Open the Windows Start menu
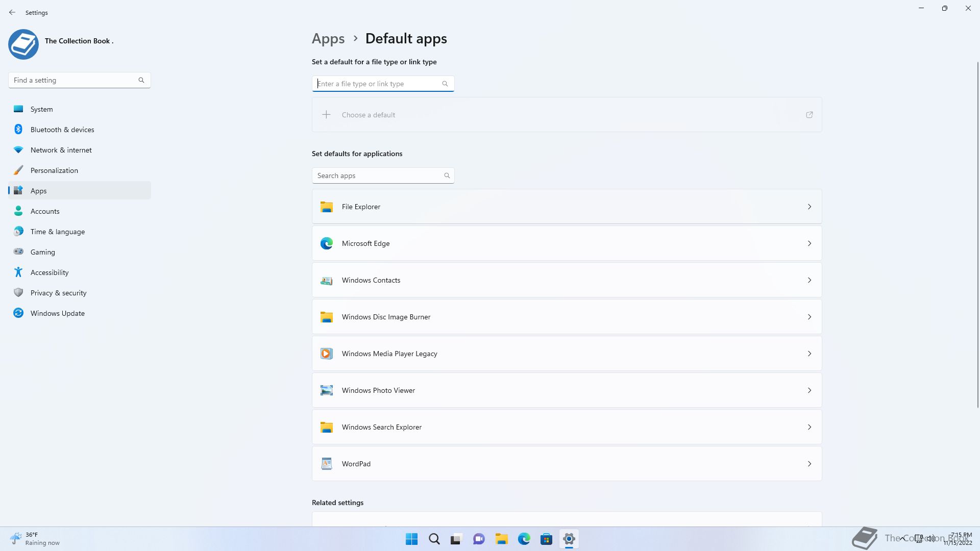This screenshot has height=551, width=980. 411,539
